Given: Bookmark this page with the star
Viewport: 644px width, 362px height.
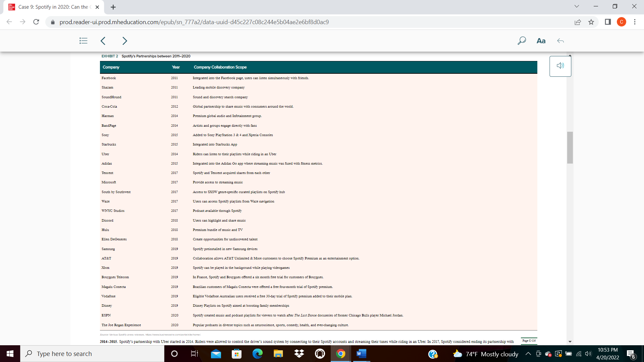Looking at the screenshot, I should (x=591, y=22).
